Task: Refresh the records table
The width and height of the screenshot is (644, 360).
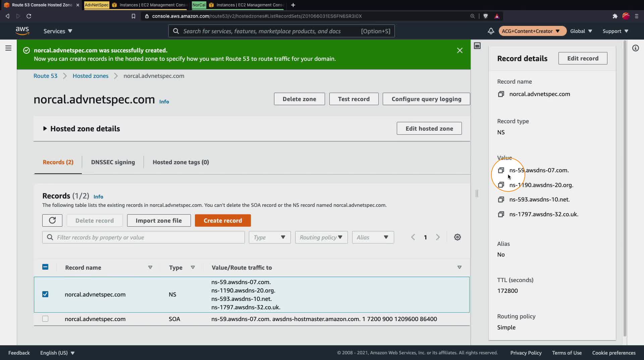Action: (52, 220)
